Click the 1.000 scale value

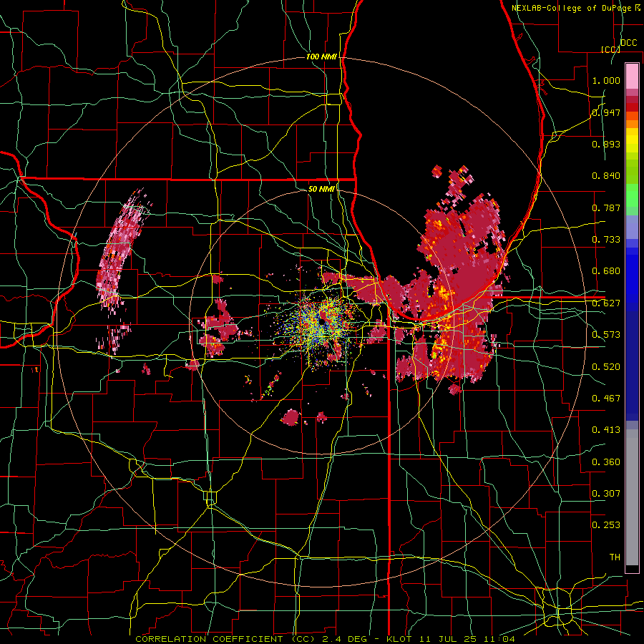point(606,80)
